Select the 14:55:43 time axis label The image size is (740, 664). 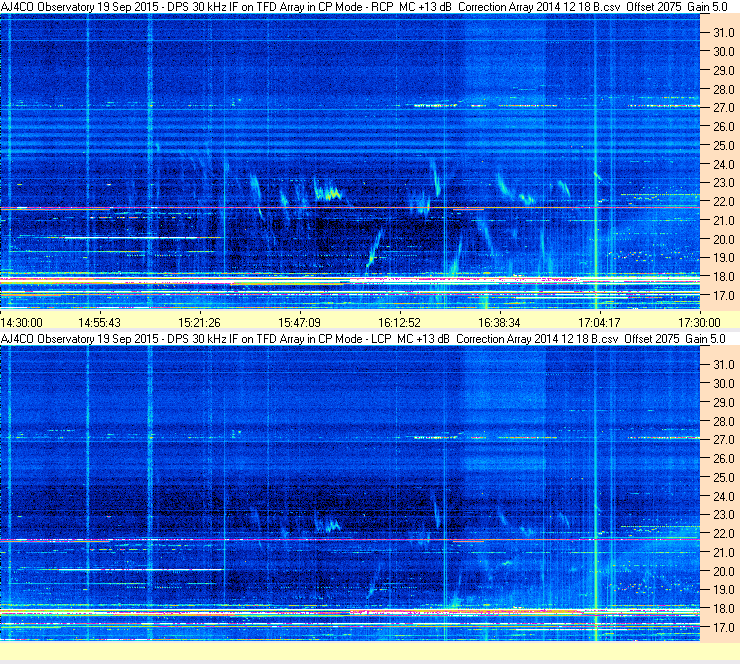100,323
